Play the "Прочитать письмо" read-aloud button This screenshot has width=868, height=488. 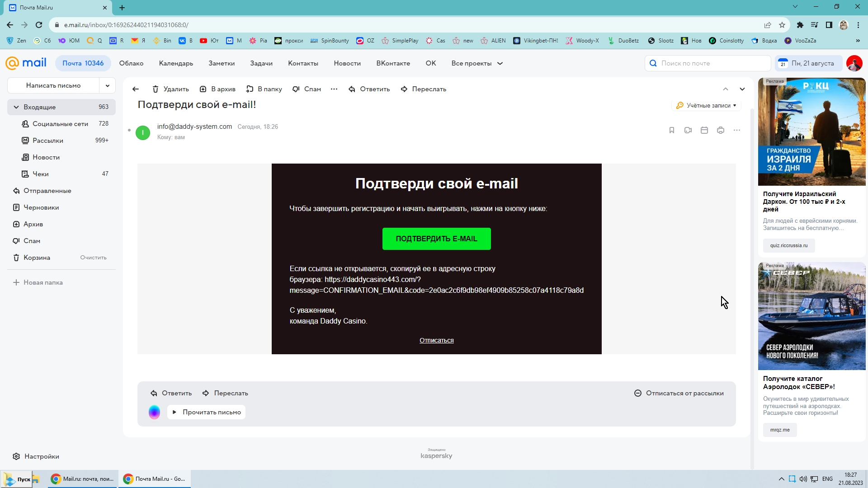pyautogui.click(x=207, y=412)
